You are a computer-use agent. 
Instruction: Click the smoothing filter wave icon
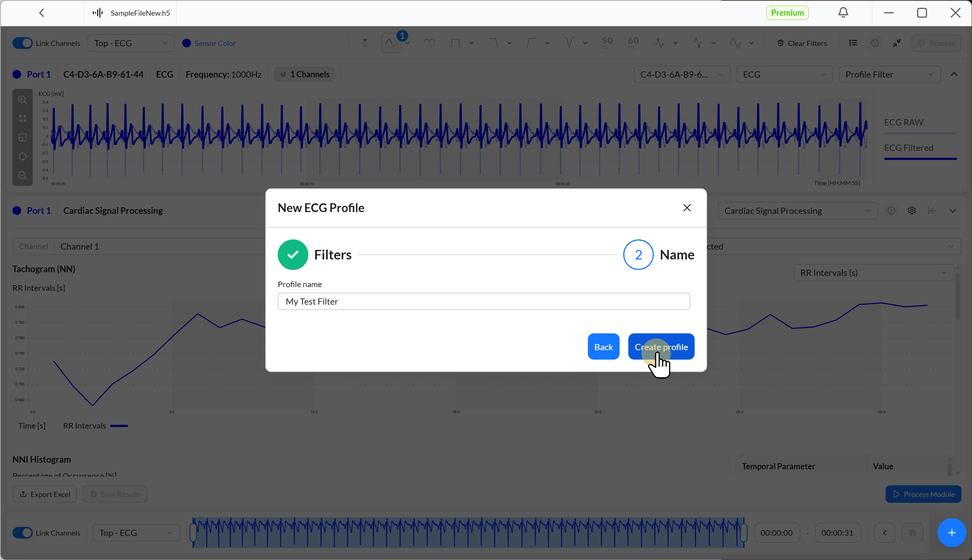click(391, 43)
